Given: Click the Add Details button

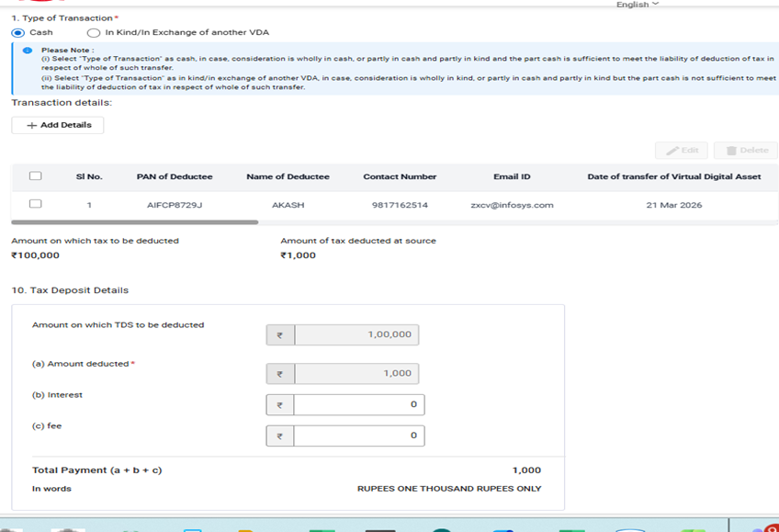Looking at the screenshot, I should point(58,125).
